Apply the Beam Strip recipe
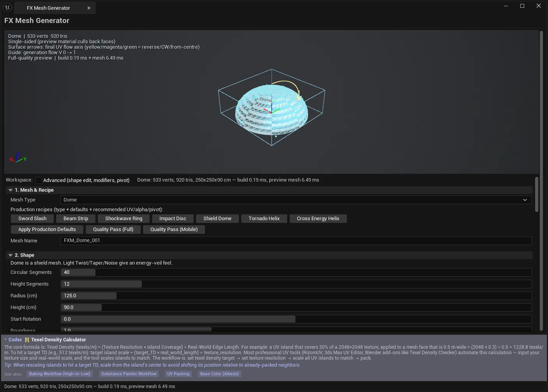This screenshot has height=392, width=548. click(76, 219)
